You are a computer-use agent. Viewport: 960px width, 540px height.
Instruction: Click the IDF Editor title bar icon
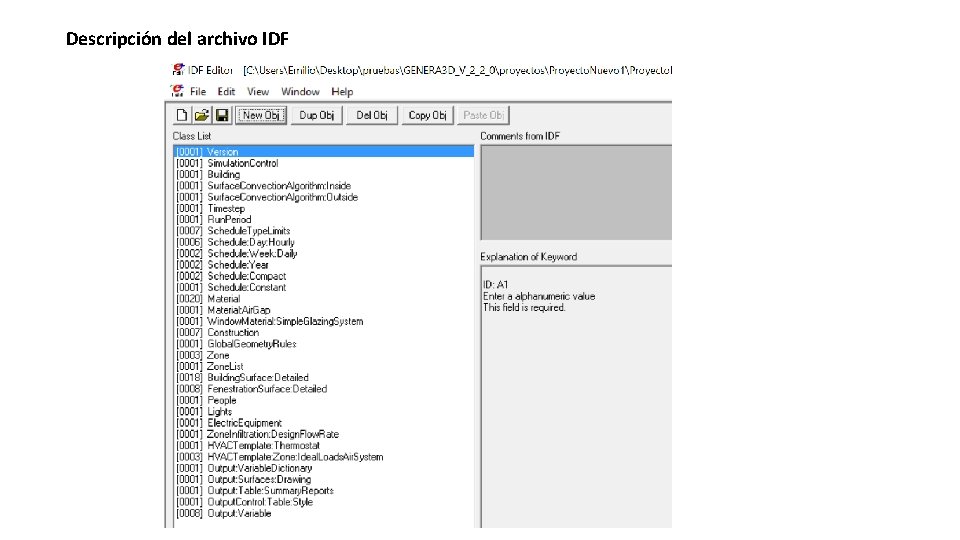pyautogui.click(x=178, y=70)
